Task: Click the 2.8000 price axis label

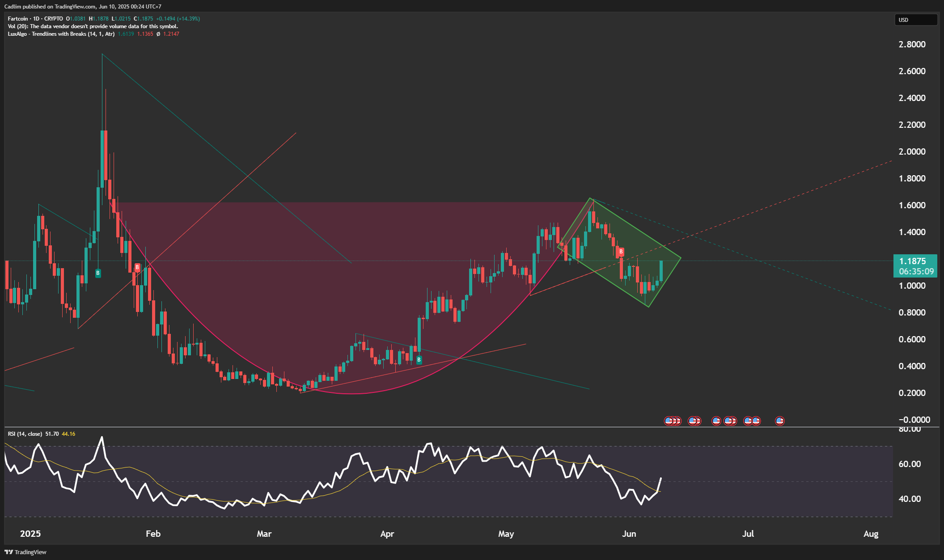Action: (x=912, y=44)
